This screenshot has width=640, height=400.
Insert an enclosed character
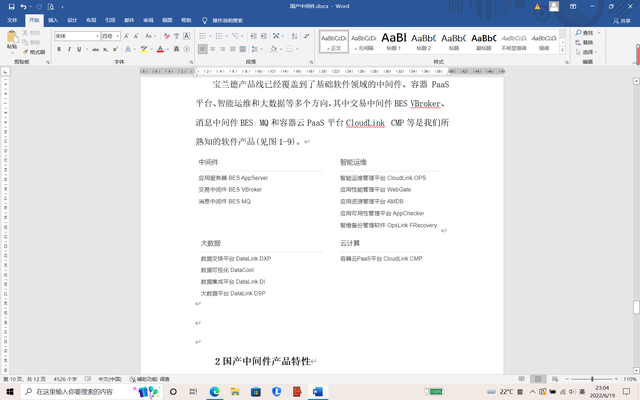(187, 49)
